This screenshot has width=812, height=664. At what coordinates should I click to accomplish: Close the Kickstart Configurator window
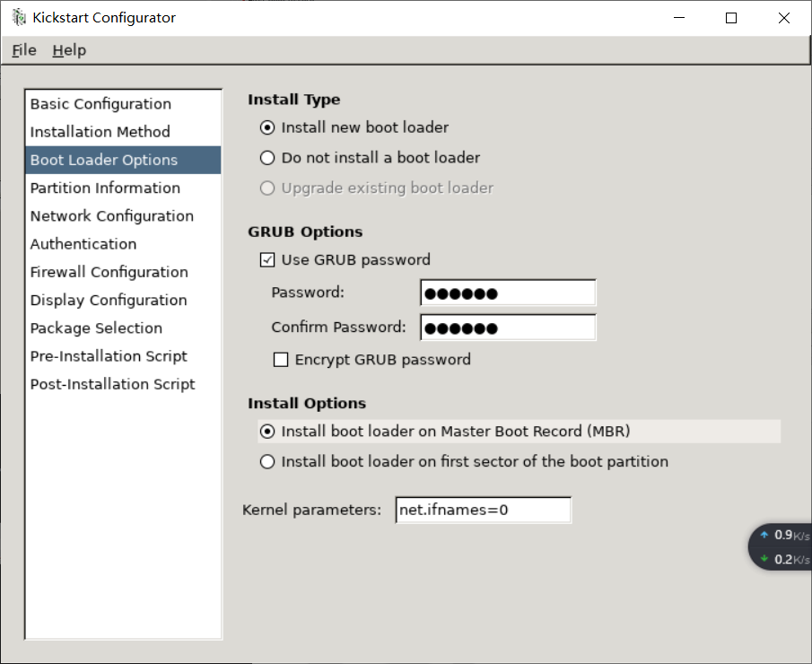[784, 18]
